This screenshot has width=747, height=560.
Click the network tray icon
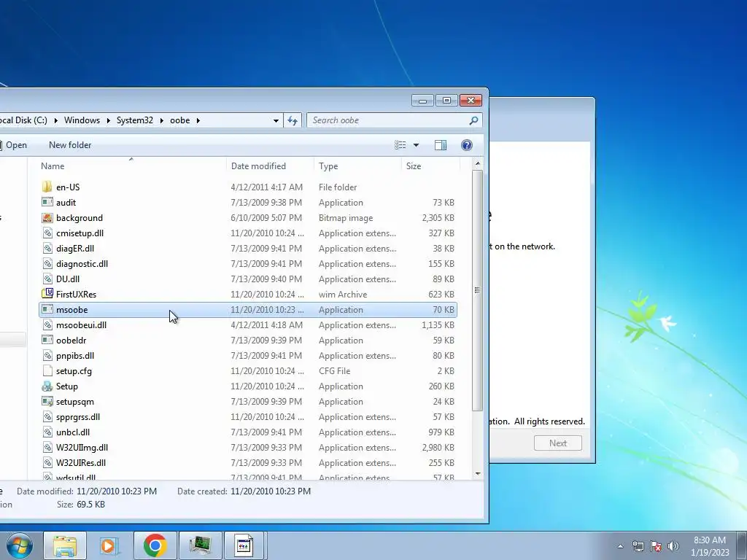click(x=638, y=546)
